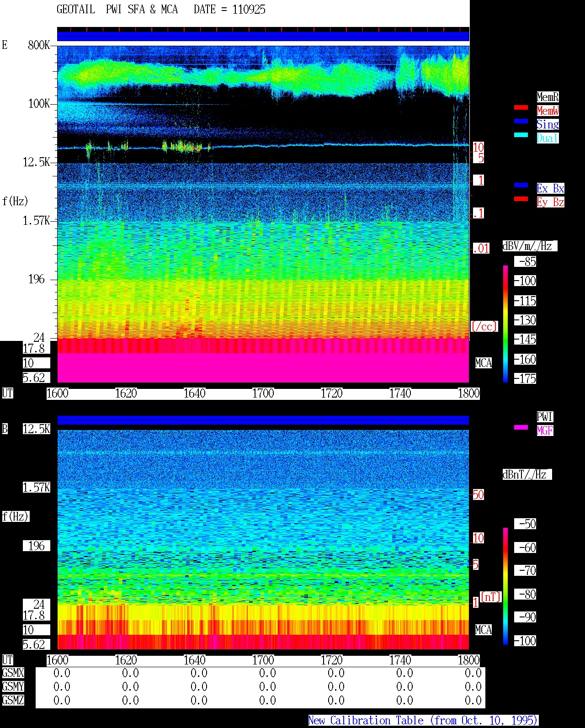Select the PWI legend label
The height and width of the screenshot is (728, 585).
coord(545,417)
